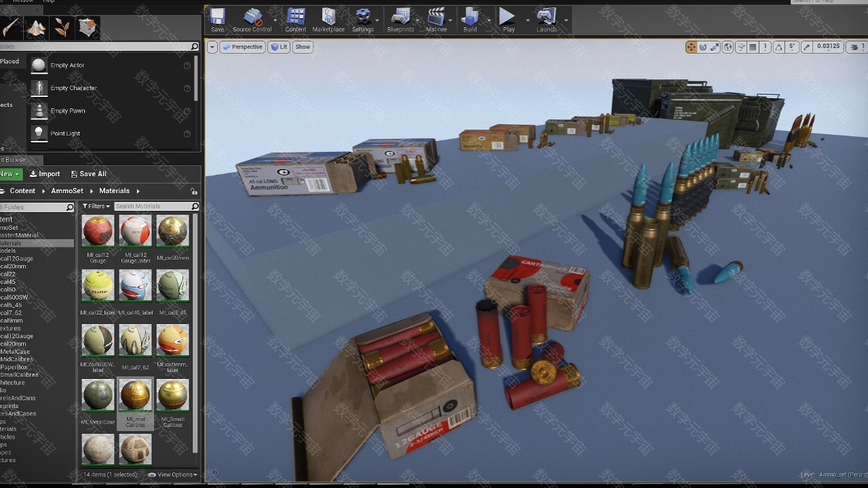Image resolution: width=868 pixels, height=488 pixels.
Task: Toggle world/local coordinate system
Action: [728, 47]
